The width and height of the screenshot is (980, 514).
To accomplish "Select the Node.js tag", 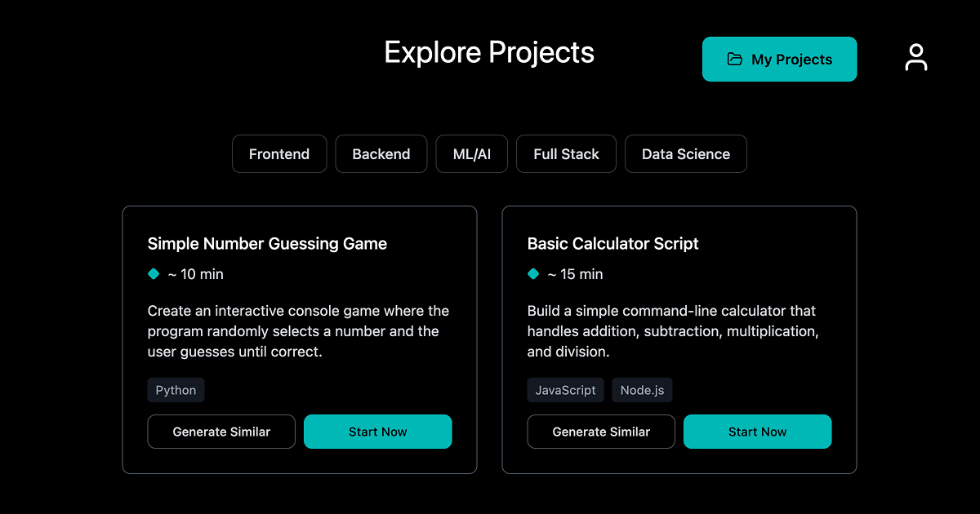I will tap(642, 389).
